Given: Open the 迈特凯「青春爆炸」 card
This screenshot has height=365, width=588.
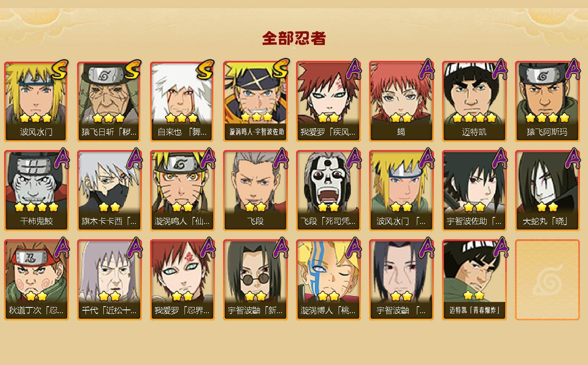Looking at the screenshot, I should 474,280.
